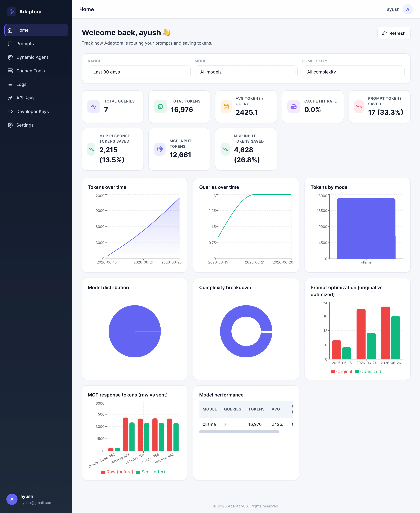Open the Logs page
Image resolution: width=420 pixels, height=513 pixels.
[36, 84]
